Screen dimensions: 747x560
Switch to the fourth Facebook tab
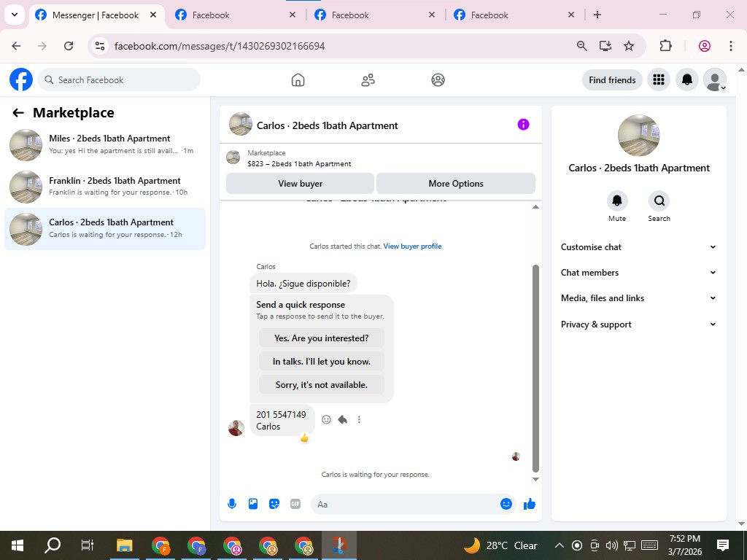pyautogui.click(x=514, y=15)
